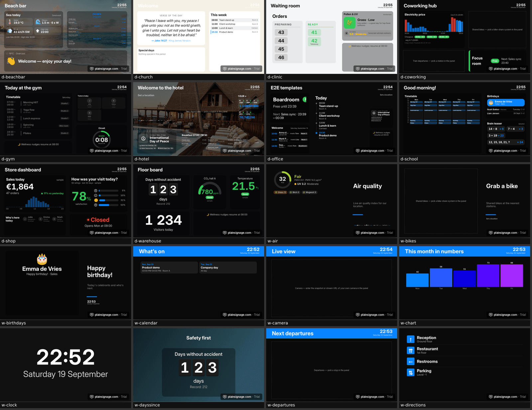The width and height of the screenshot is (532, 410).
Task: Click the birthday cake icon above Emma de Vries
Action: pos(42,259)
